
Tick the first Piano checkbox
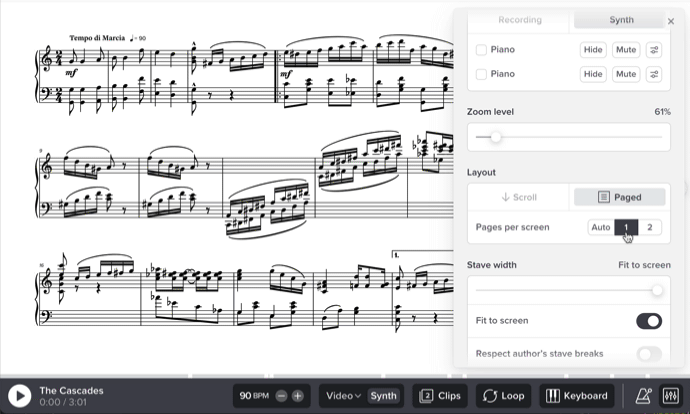coord(481,50)
